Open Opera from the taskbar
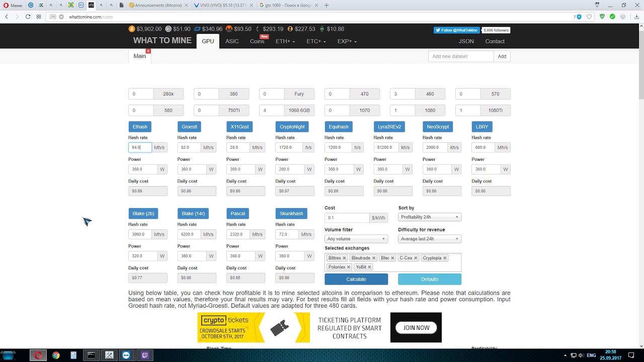644x362 pixels. [38, 355]
